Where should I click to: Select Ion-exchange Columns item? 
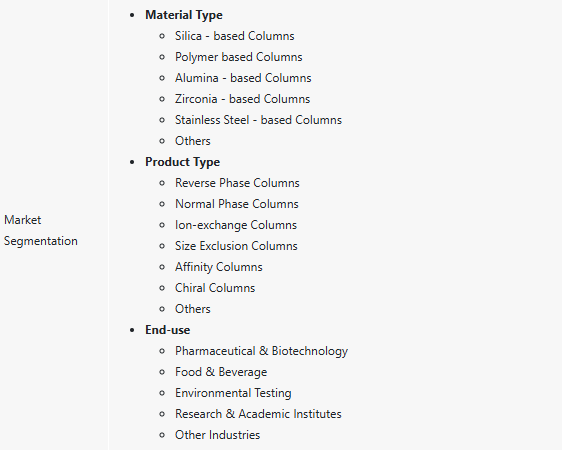coord(236,225)
